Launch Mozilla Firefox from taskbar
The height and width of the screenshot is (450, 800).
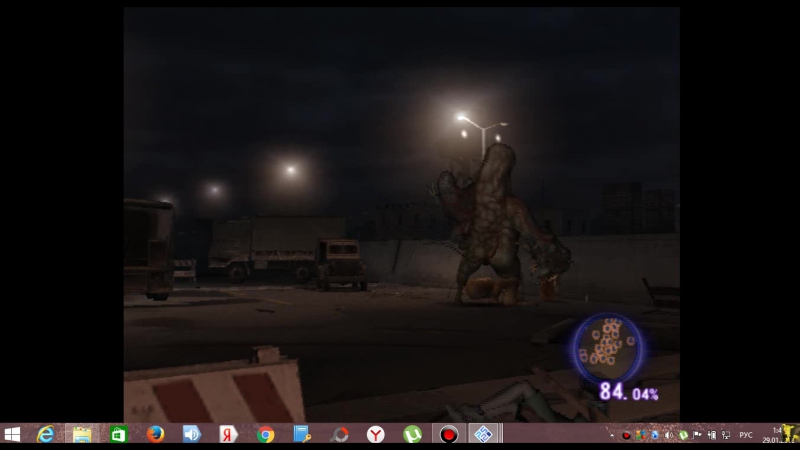[155, 435]
